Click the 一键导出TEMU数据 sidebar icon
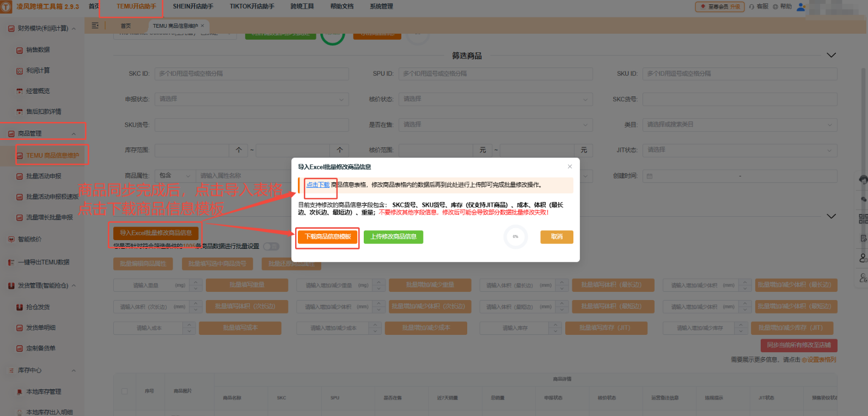The image size is (868, 416). pyautogui.click(x=11, y=262)
